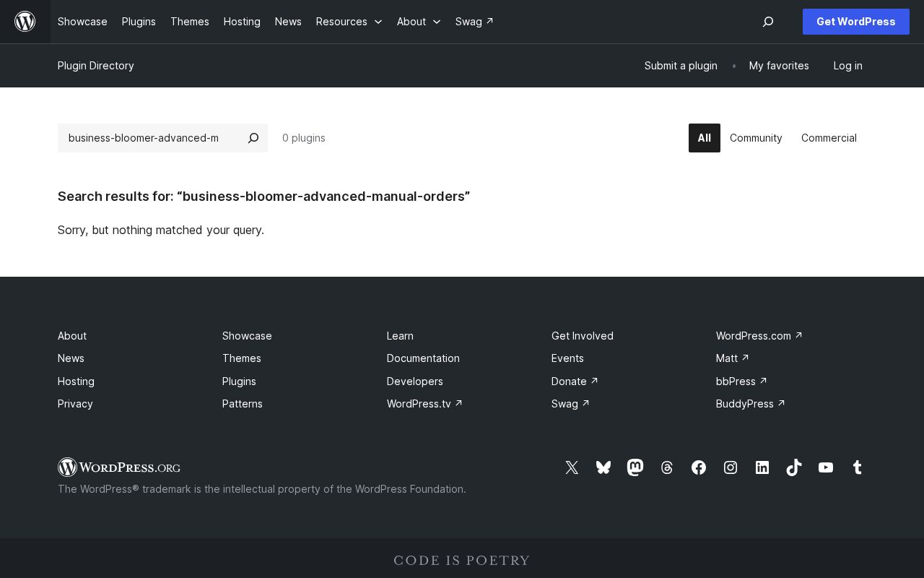This screenshot has width=924, height=578.
Task: Select the Commercial filter tab
Action: pos(829,138)
